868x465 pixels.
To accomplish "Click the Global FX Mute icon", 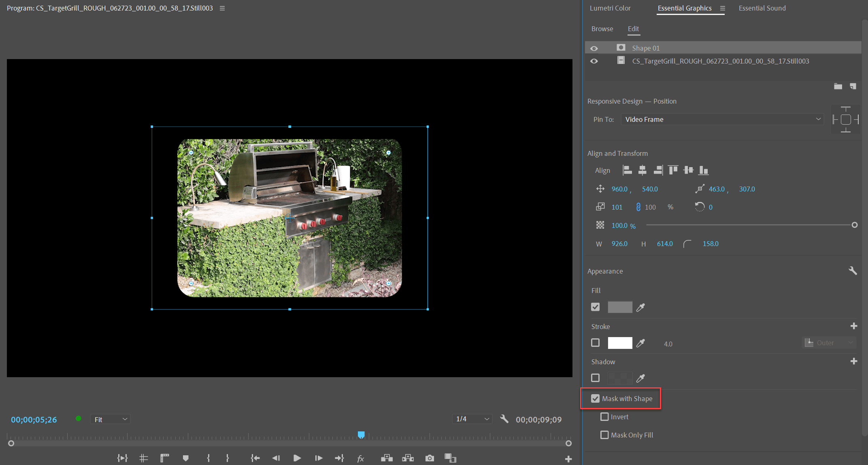I will (x=361, y=458).
